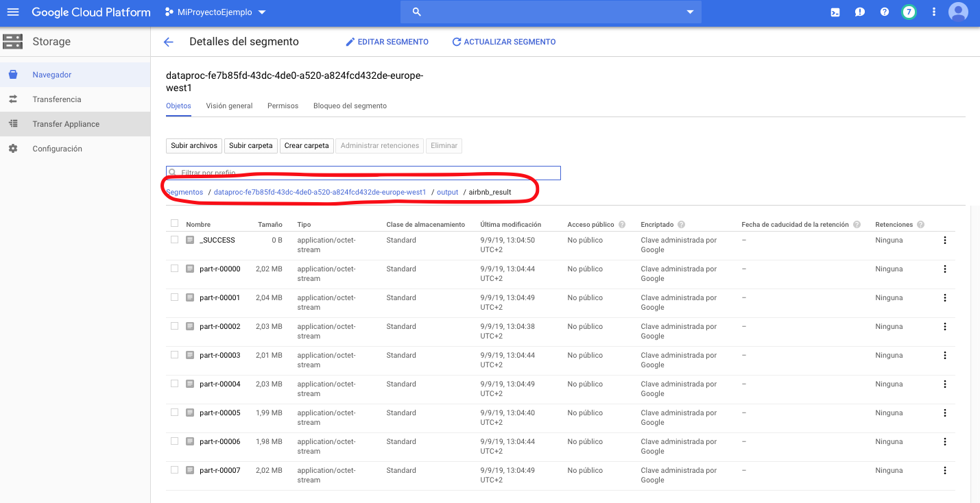
Task: Click the Crear carpeta button
Action: click(x=307, y=145)
